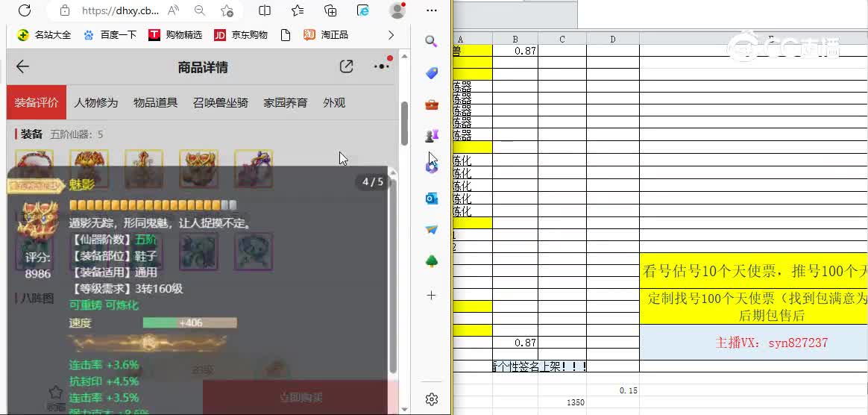Go back from 商品详情 page

[22, 67]
